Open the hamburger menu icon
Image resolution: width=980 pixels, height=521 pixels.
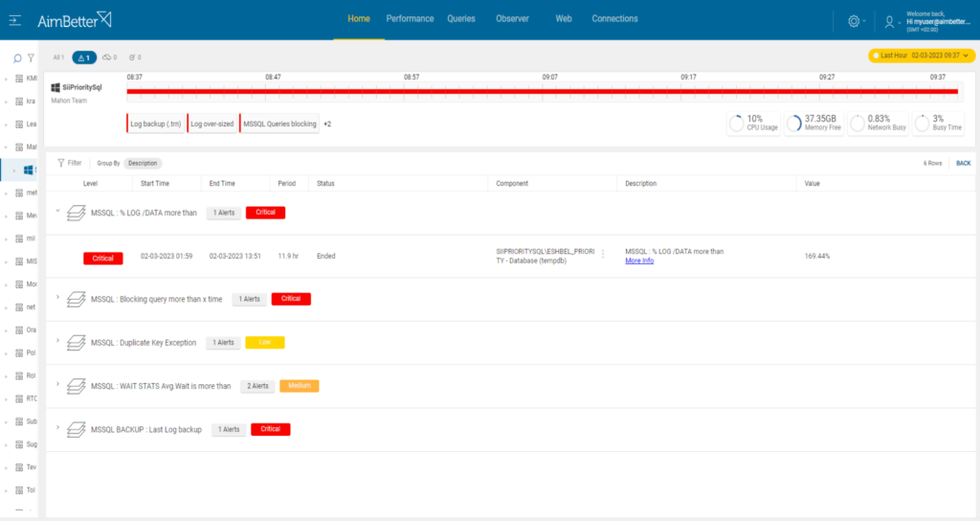pos(15,21)
